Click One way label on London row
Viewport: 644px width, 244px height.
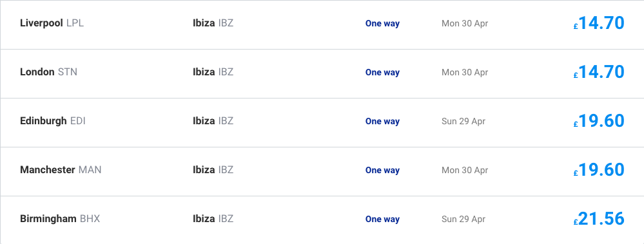coord(382,72)
